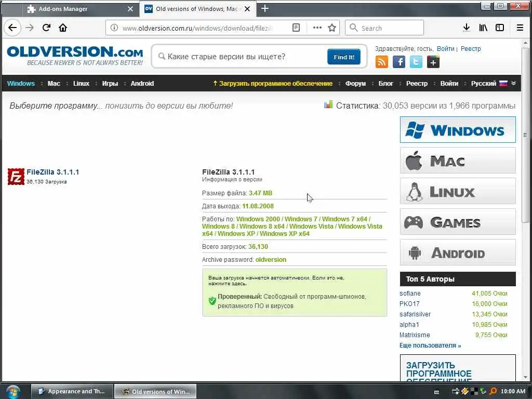Click the Android robot banner button
This screenshot has height=399, width=532.
(458, 252)
